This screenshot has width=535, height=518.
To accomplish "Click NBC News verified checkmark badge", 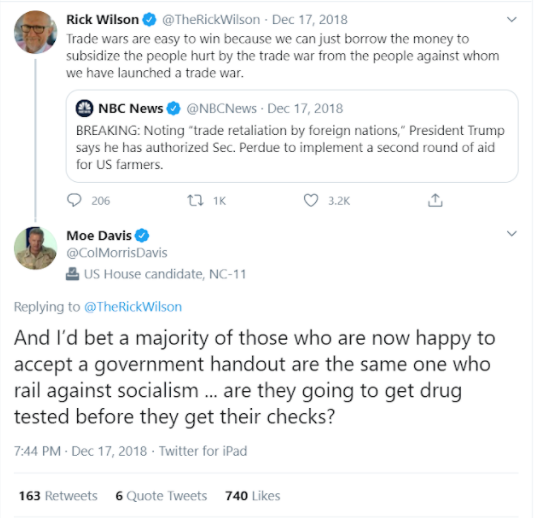I will click(173, 109).
